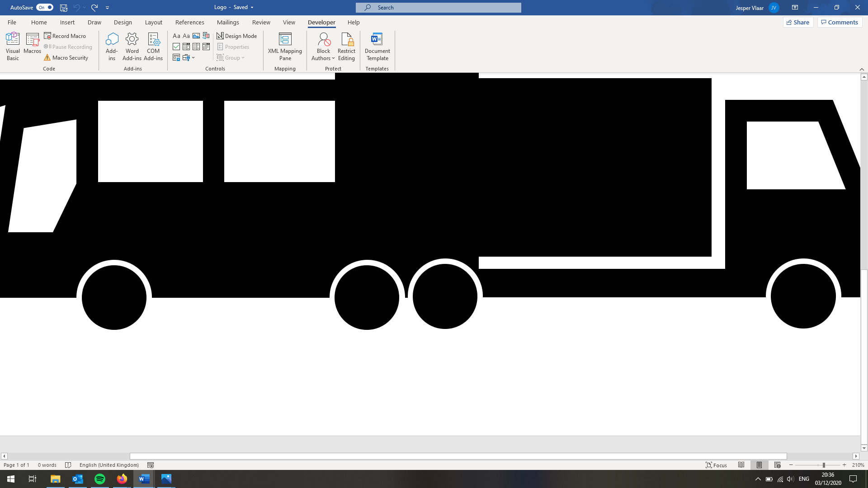Screen dimensions: 868x488
Task: Open File Explorer from the taskbar
Action: tap(56, 479)
